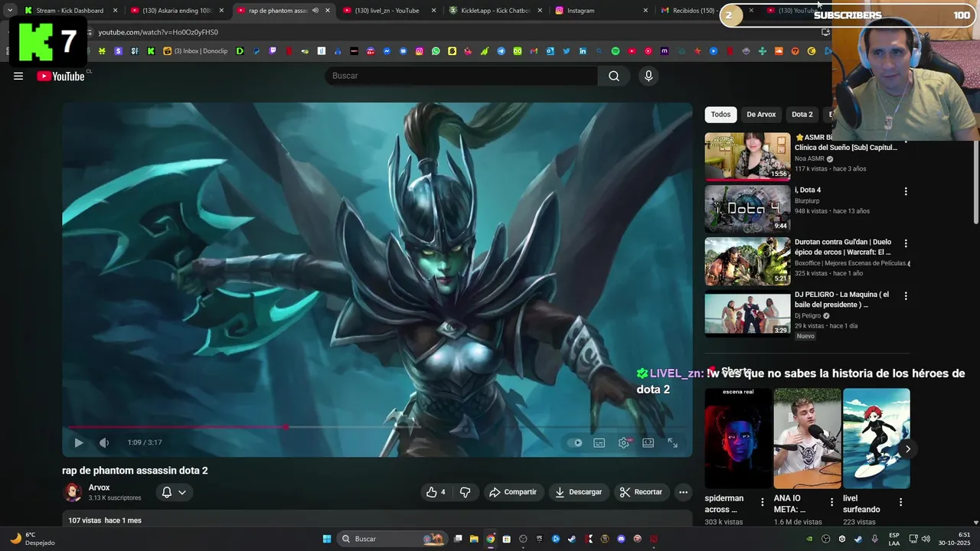Viewport: 980px width, 551px height.
Task: Open the system tray volume icon
Action: [926, 539]
